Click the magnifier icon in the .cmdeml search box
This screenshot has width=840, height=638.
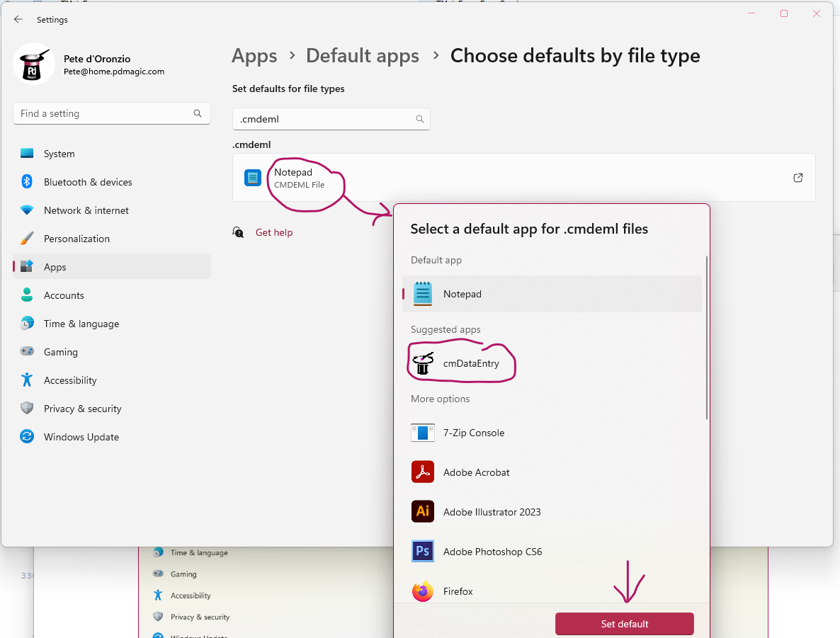420,119
